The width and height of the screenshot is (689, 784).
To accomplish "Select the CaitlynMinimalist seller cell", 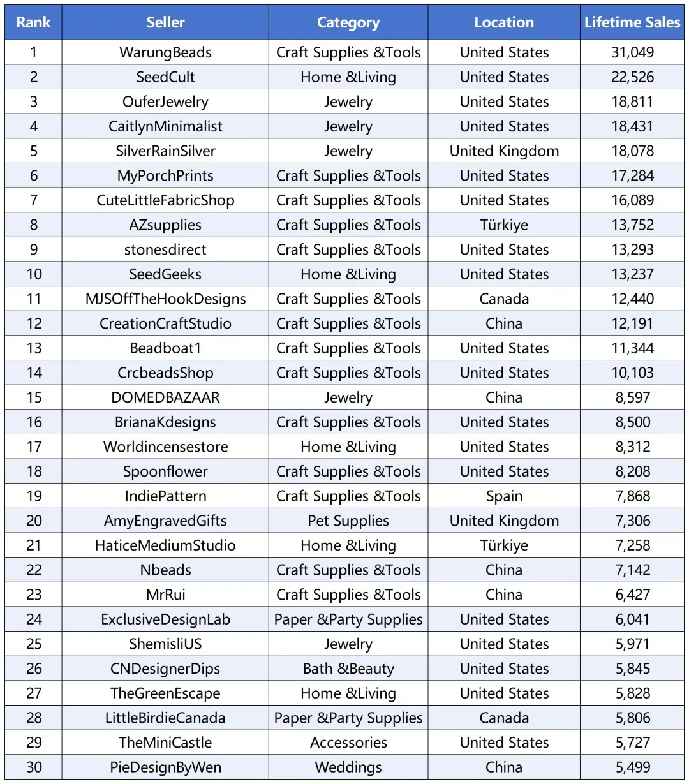I will pyautogui.click(x=165, y=126).
